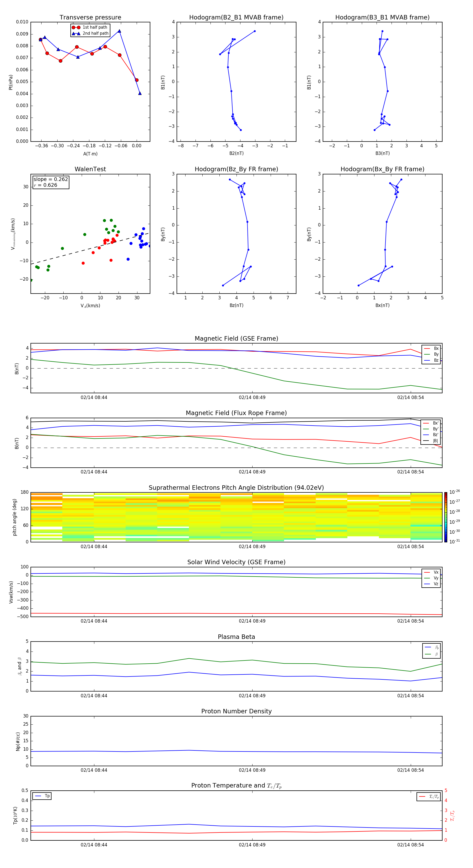Viewport: 473px width, 868px height.
Task: Click the 'V_A(km/s)' axis label
Action: (90, 306)
